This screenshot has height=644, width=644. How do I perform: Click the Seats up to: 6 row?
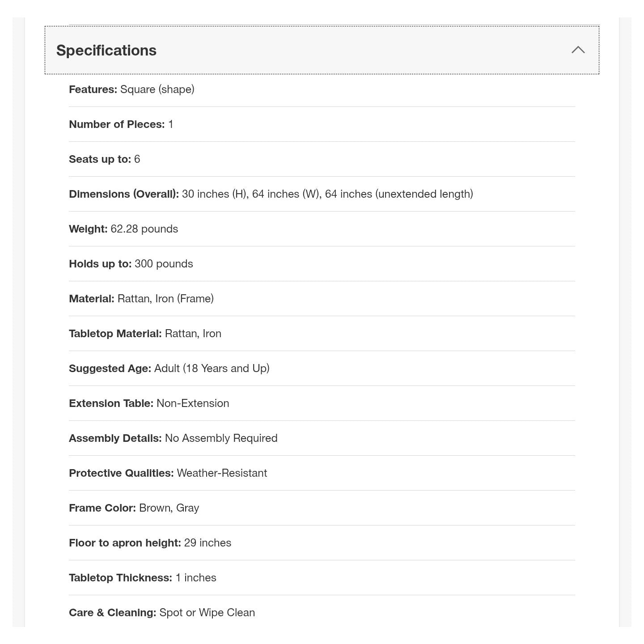tap(322, 159)
